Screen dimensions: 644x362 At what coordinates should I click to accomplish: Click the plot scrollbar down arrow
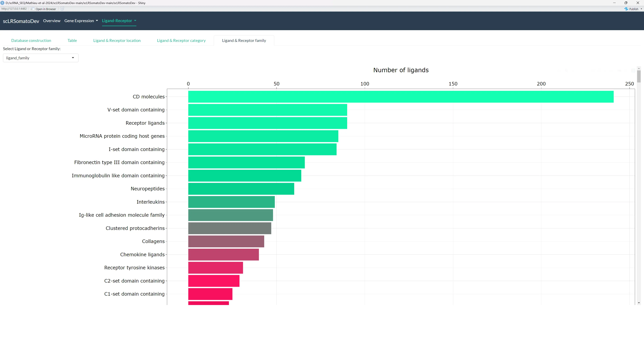(x=639, y=303)
